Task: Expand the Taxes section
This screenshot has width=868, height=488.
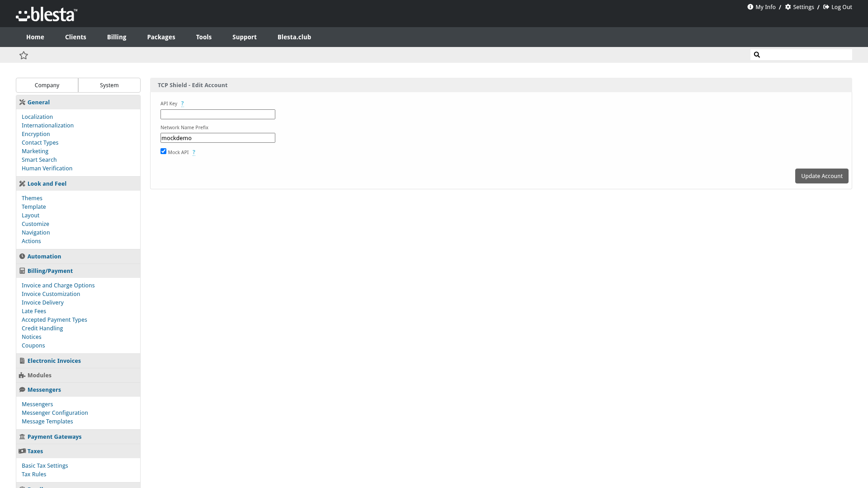Action: click(x=78, y=451)
